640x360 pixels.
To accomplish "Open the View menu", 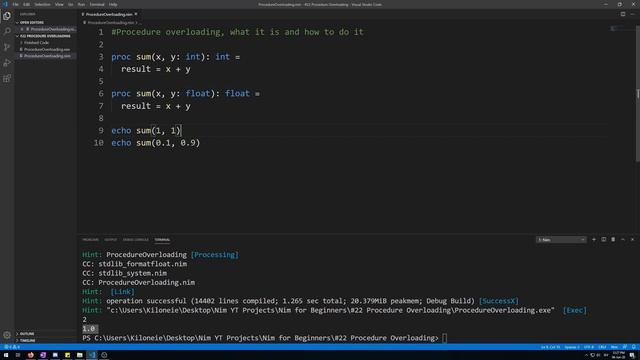I will 59,4.
